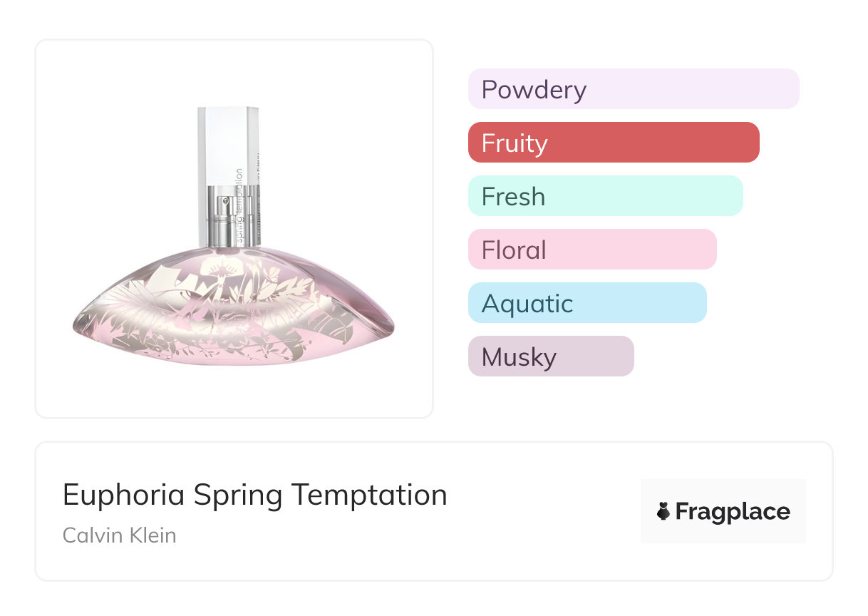Open the Fragplace wordmark link
Viewport: 868px width, 616px height.
pos(733,512)
